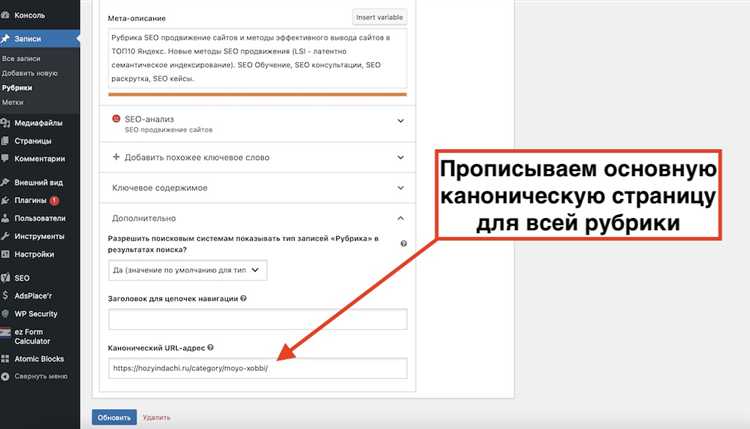Open Комментарии section
This screenshot has height=429, width=750.
[x=40, y=159]
